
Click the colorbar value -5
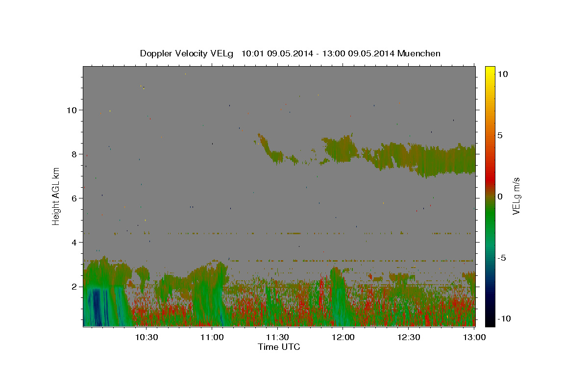click(x=502, y=258)
